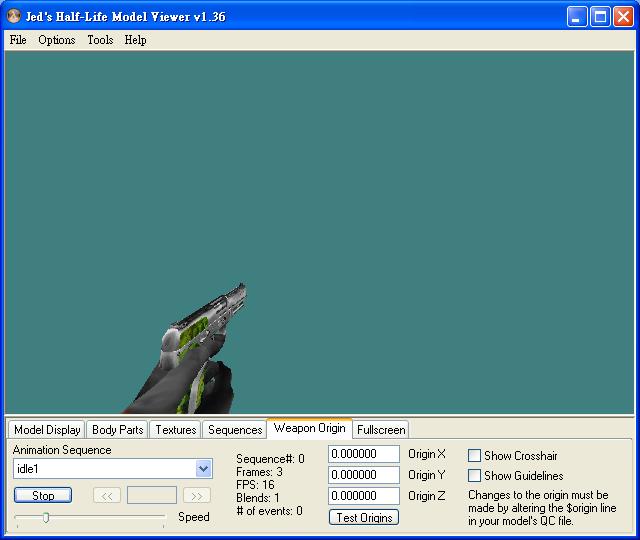Screen dimensions: 640x540
Task: Open the Tools menu
Action: tap(100, 40)
